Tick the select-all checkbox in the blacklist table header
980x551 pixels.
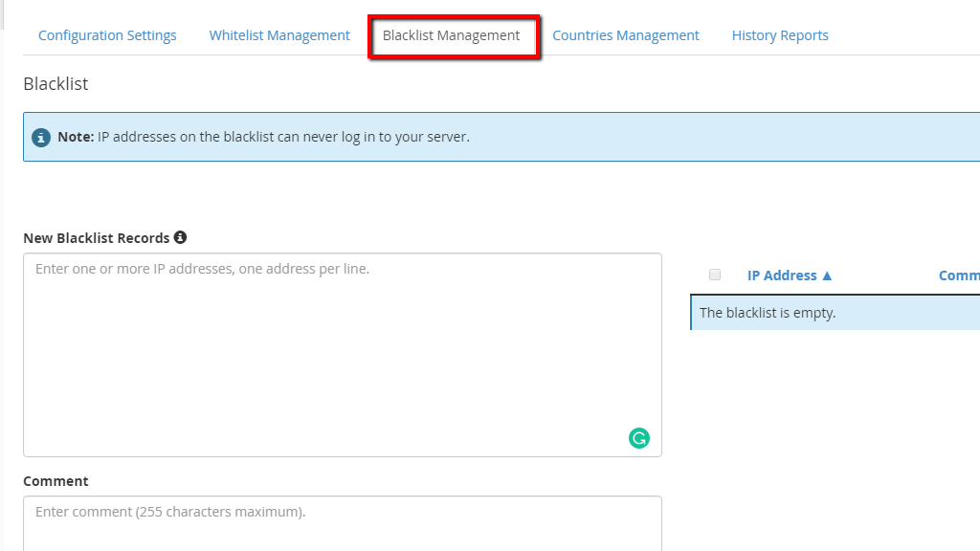pyautogui.click(x=715, y=275)
